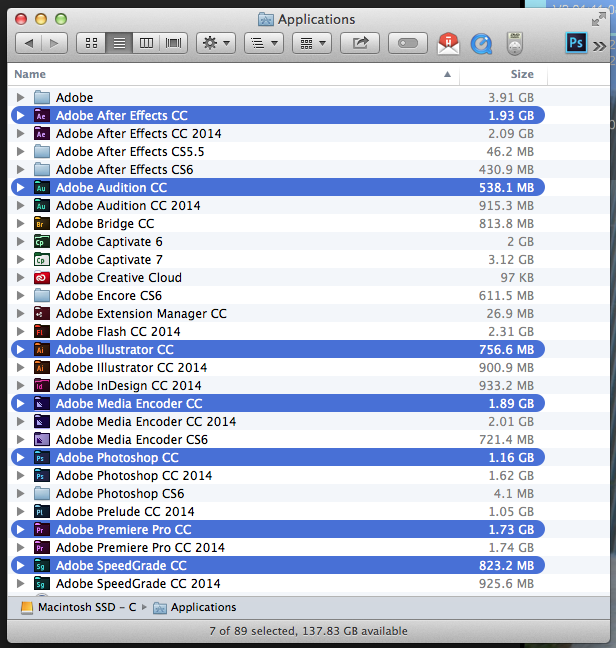Expand Adobe After Effects CC
This screenshot has width=616, height=648.
(x=20, y=116)
